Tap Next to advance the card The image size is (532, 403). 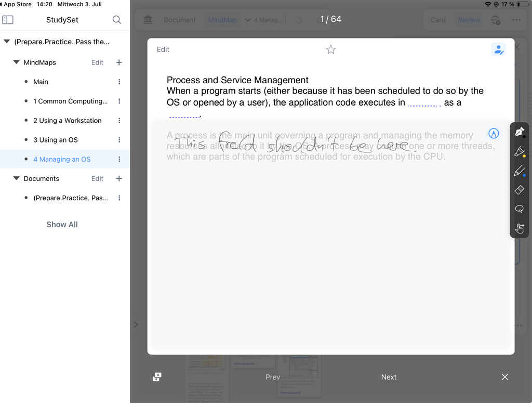[389, 376]
